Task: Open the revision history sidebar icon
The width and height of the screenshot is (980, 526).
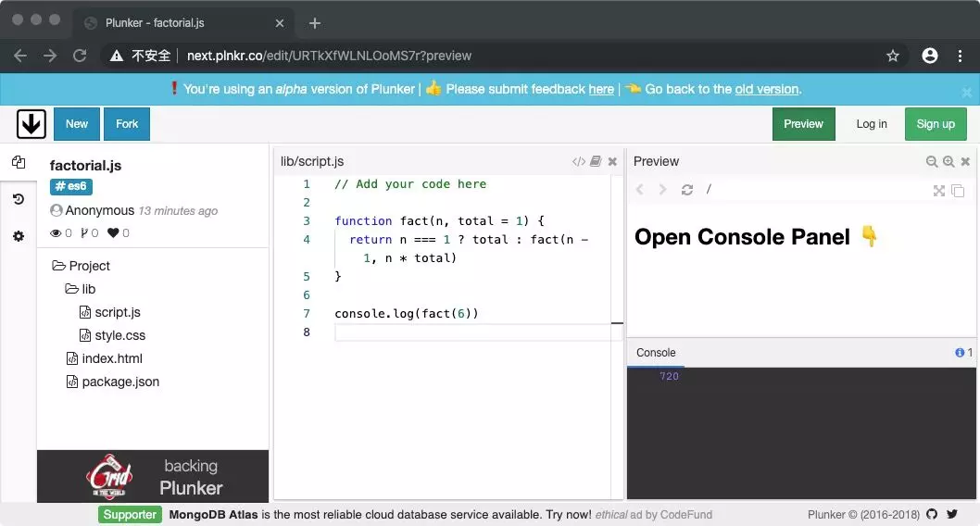Action: point(19,199)
